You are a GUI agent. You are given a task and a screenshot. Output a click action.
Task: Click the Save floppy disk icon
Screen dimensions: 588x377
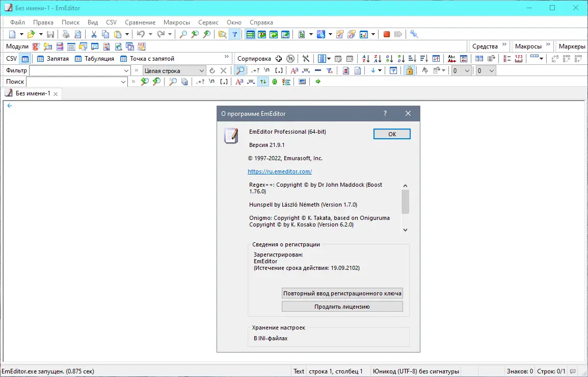click(50, 34)
